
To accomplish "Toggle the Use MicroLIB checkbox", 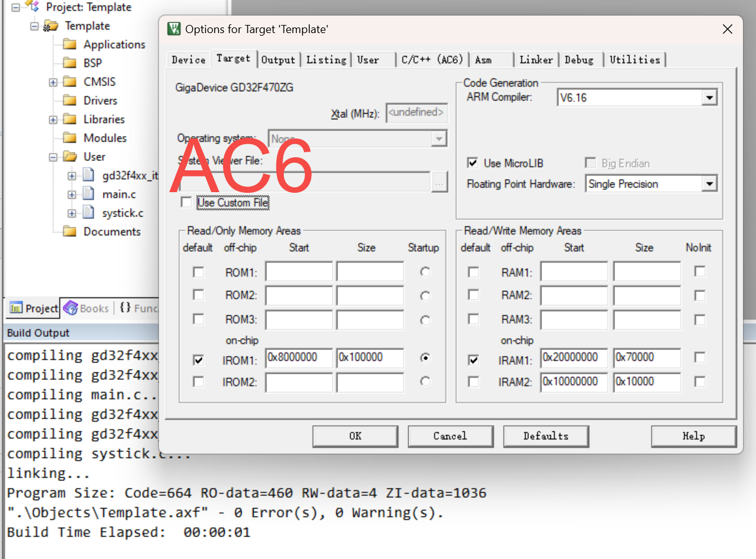I will click(473, 163).
